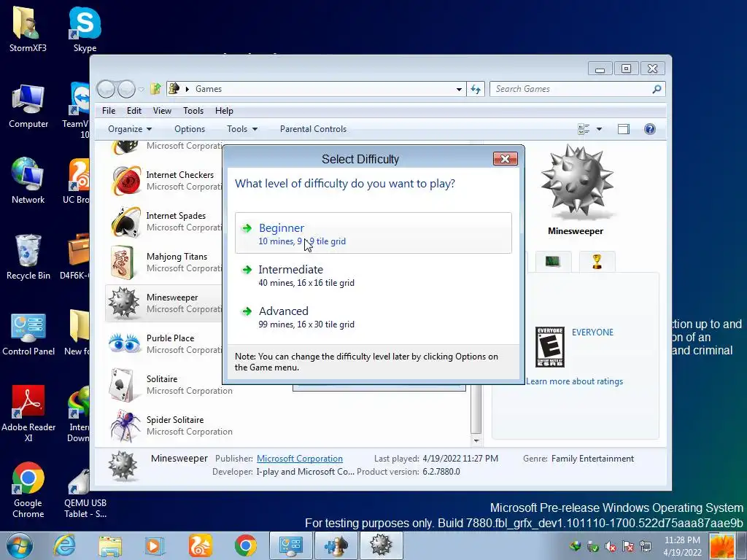Open the View menu
This screenshot has width=747, height=560.
pos(162,111)
